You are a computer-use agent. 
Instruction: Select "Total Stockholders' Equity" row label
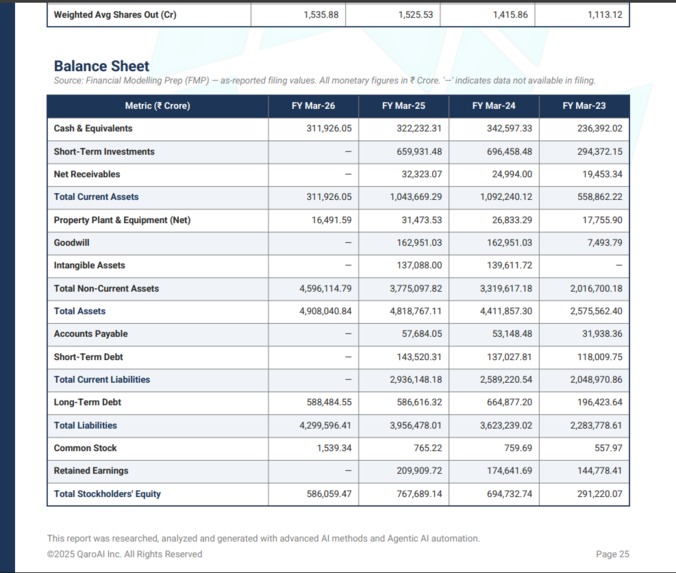point(107,494)
